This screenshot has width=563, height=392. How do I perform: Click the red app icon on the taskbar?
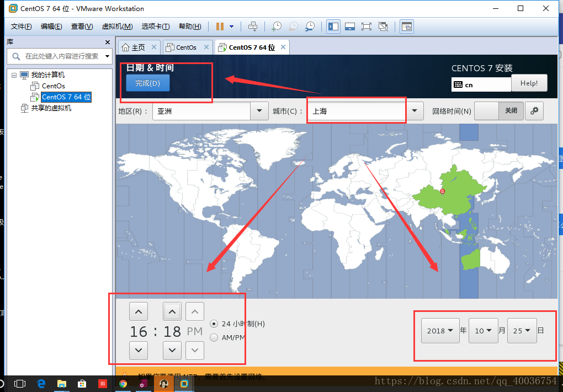click(x=103, y=384)
